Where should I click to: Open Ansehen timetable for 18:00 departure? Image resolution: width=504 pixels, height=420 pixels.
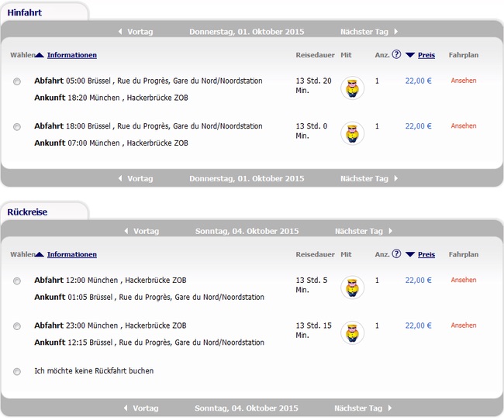click(464, 126)
